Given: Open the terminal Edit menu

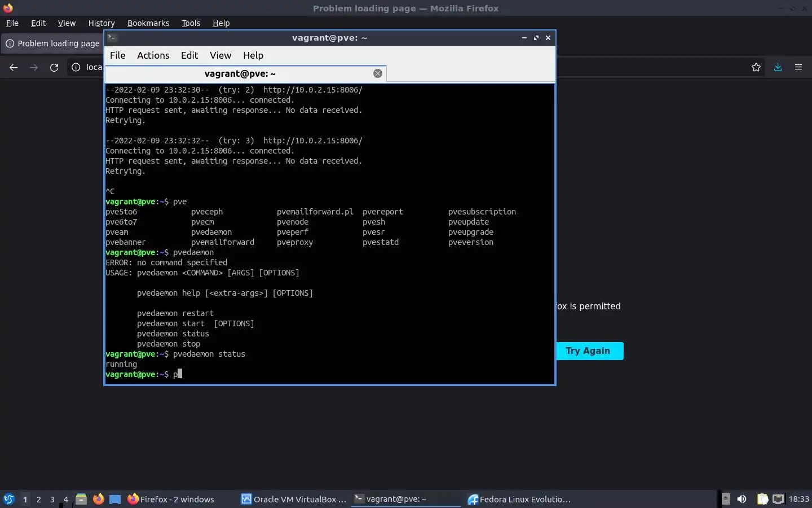Looking at the screenshot, I should pos(189,55).
